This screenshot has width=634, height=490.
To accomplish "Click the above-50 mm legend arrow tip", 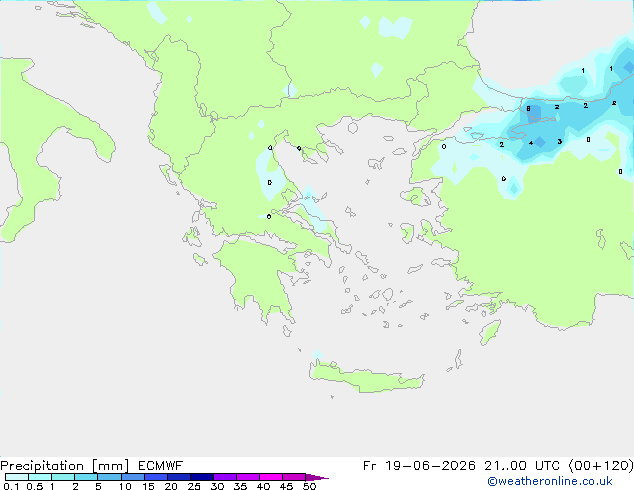I will [317, 477].
